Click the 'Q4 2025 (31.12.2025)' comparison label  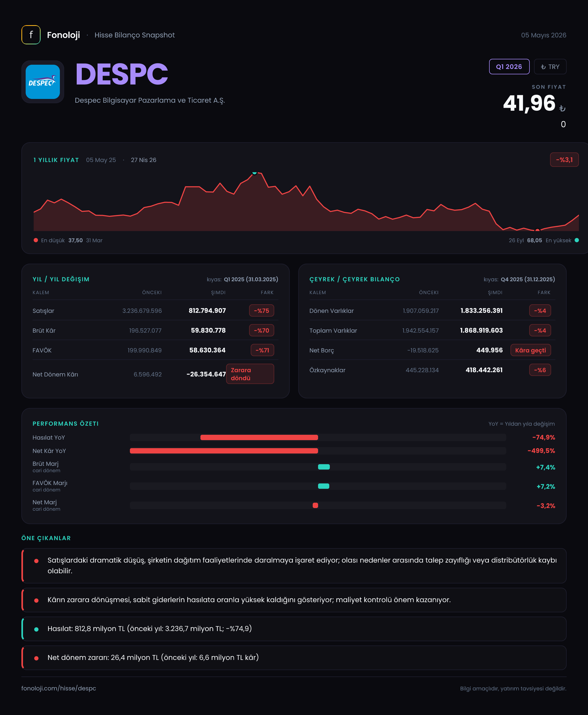click(528, 279)
